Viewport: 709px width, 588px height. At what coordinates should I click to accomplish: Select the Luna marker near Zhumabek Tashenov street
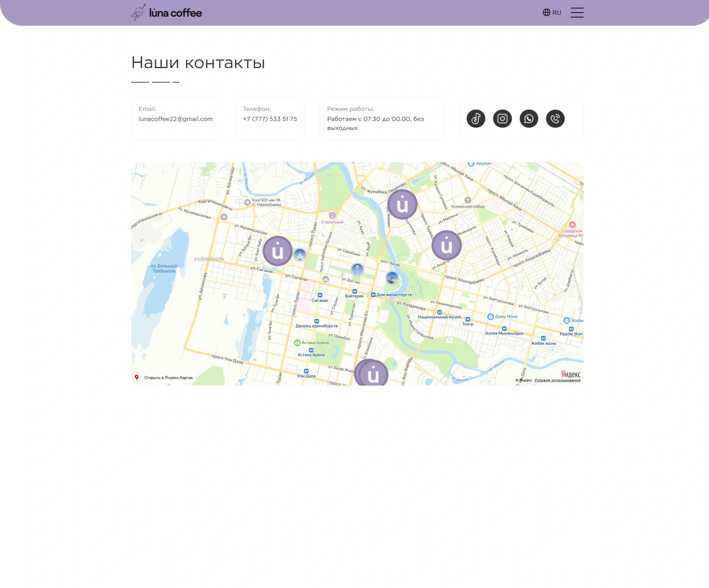tap(402, 205)
